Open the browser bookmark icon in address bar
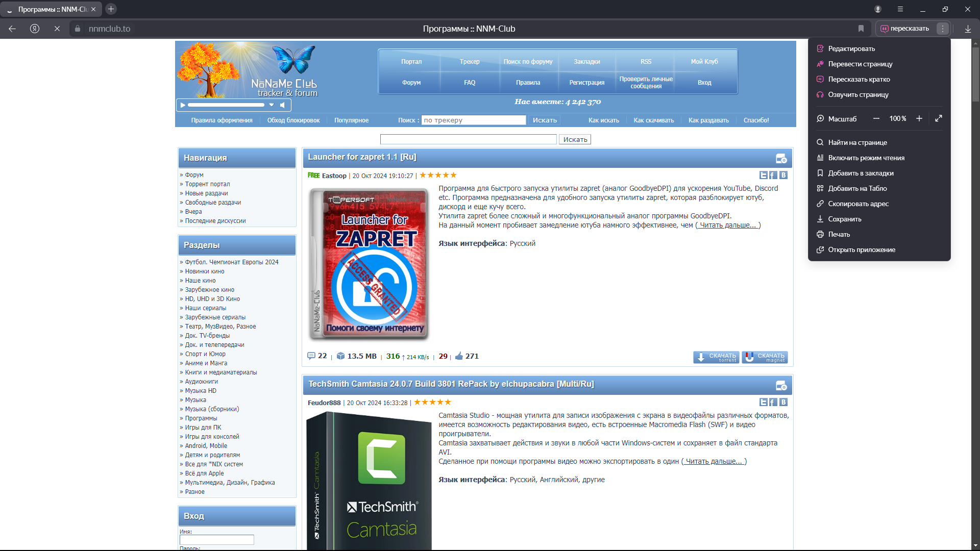 pyautogui.click(x=861, y=29)
